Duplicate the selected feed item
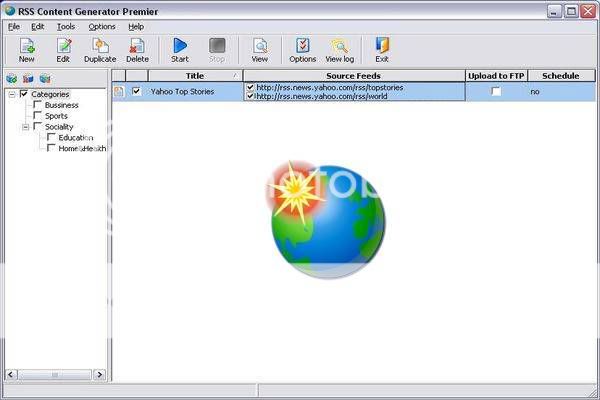 point(100,50)
